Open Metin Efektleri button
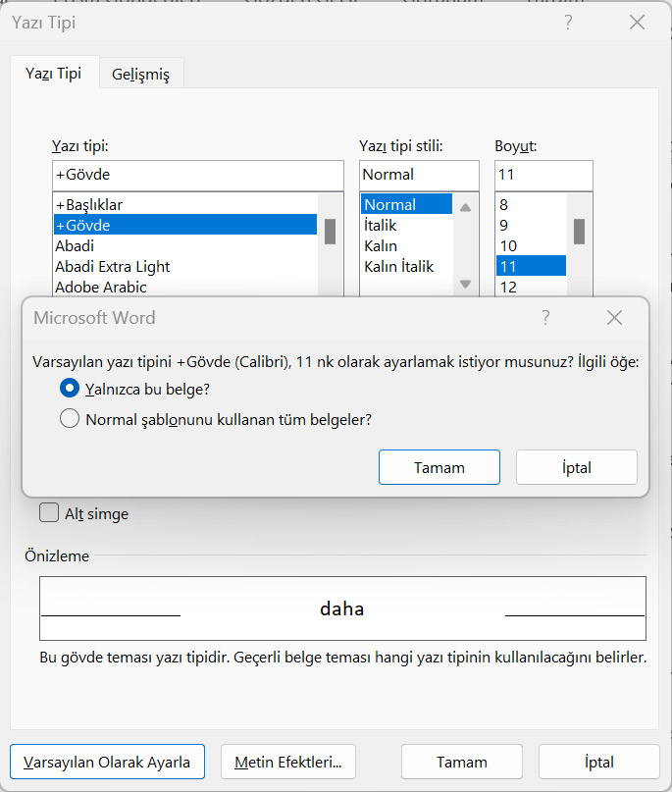The height and width of the screenshot is (792, 672). tap(288, 762)
